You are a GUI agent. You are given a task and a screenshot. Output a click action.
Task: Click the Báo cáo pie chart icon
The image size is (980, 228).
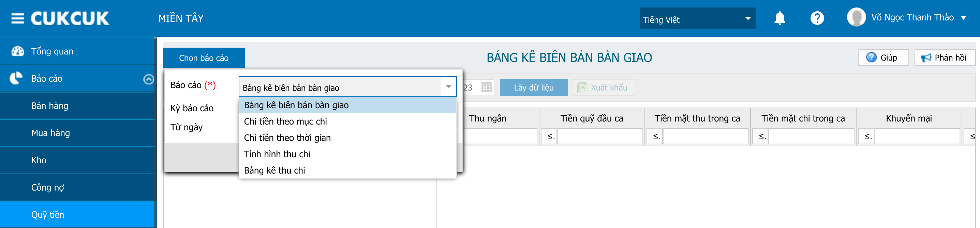coord(16,78)
